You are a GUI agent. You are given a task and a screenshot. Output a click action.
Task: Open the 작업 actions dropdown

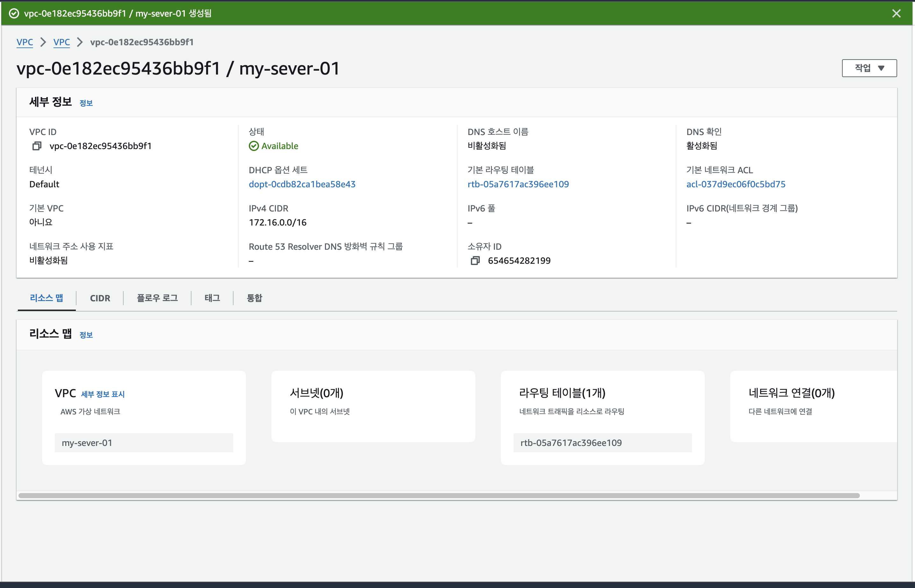[x=869, y=68]
